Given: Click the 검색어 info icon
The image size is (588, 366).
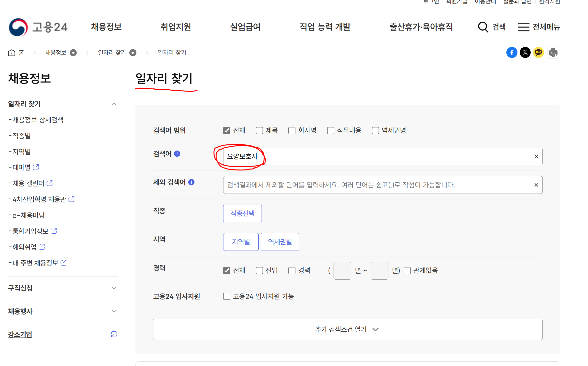Looking at the screenshot, I should pos(177,154).
